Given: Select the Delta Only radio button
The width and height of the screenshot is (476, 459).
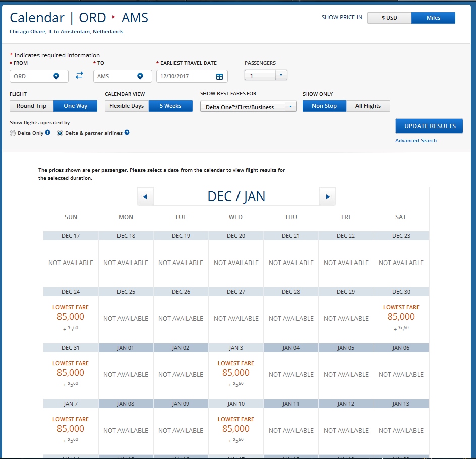Looking at the screenshot, I should pos(13,133).
